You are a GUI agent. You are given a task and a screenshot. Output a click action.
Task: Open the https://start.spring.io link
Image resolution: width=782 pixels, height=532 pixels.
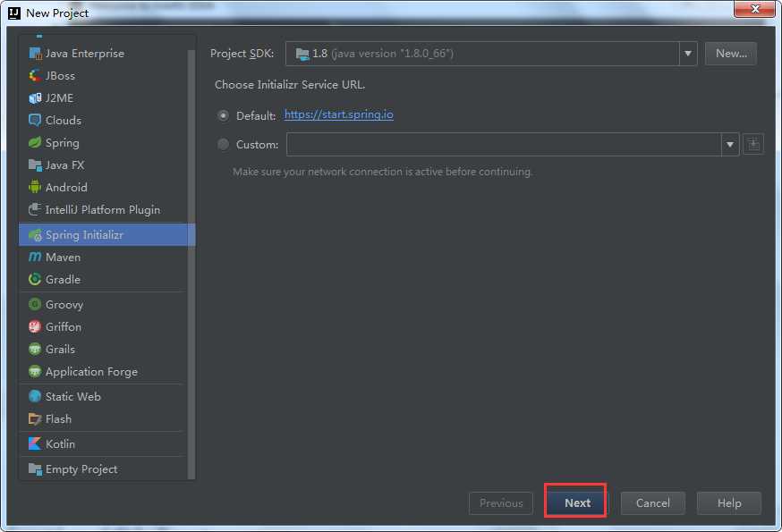(338, 114)
